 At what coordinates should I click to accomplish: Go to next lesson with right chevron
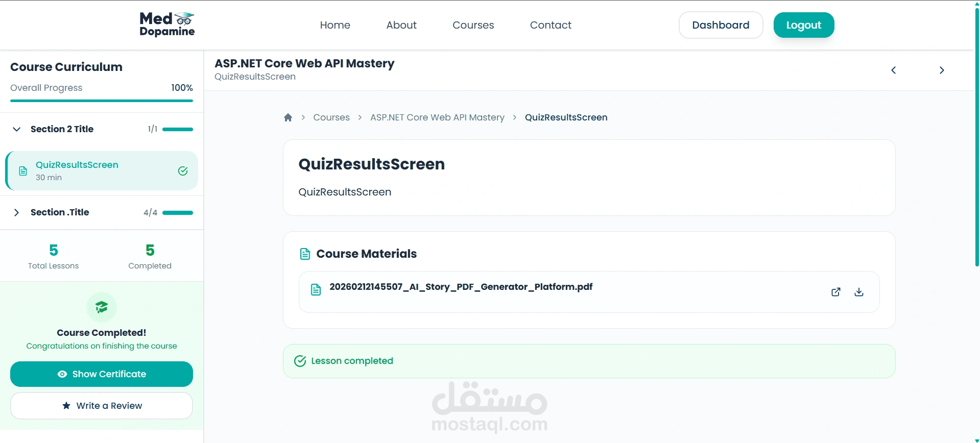942,70
